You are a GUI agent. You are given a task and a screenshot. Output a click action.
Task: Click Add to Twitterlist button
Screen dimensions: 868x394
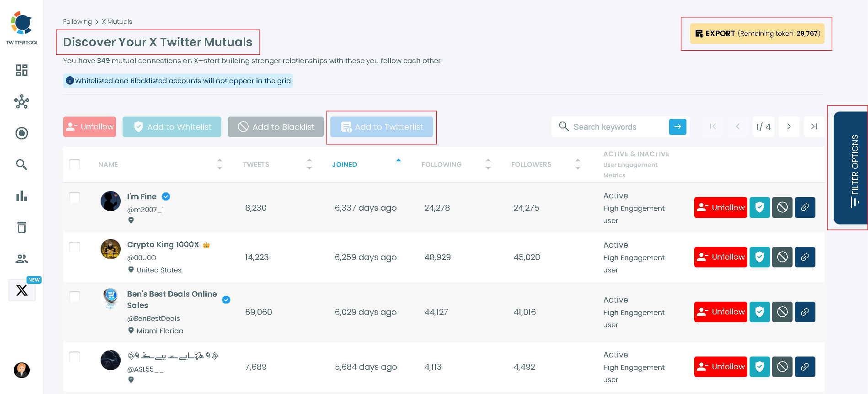381,127
